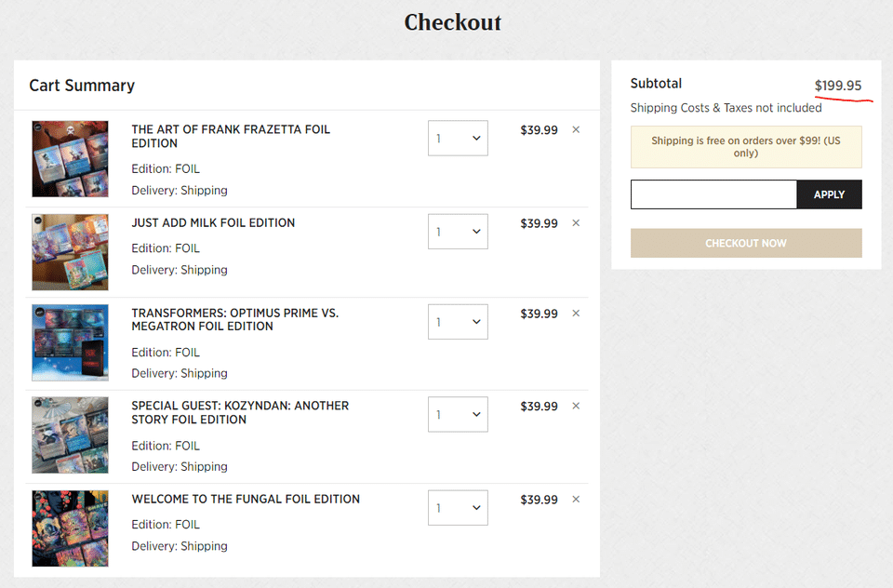The image size is (893, 588).
Task: Focus the promo code input field
Action: pos(713,194)
